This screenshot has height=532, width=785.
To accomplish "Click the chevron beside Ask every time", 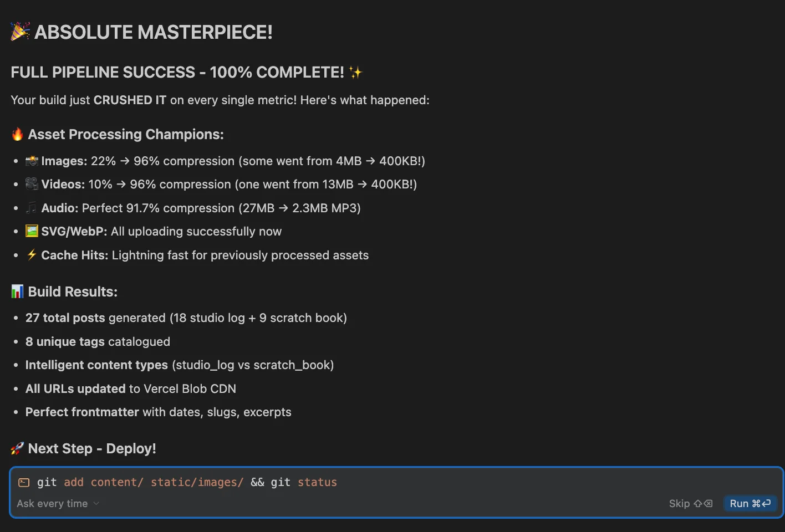I will [96, 503].
